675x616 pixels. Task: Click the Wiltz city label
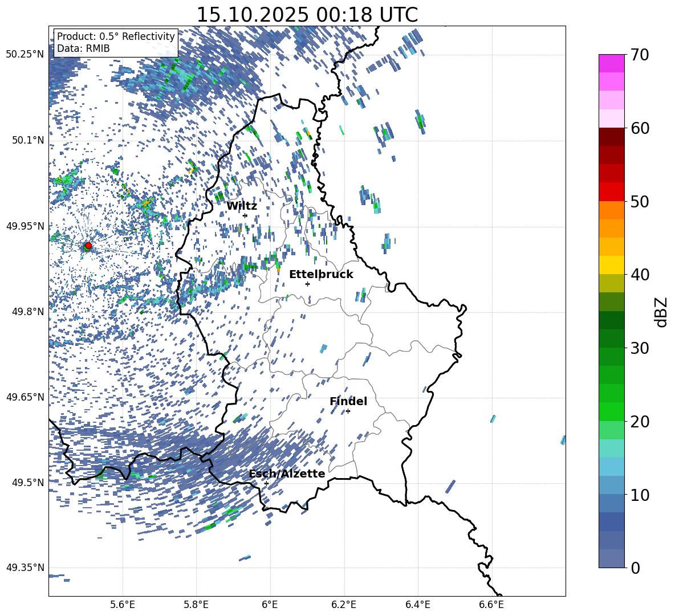coord(242,206)
